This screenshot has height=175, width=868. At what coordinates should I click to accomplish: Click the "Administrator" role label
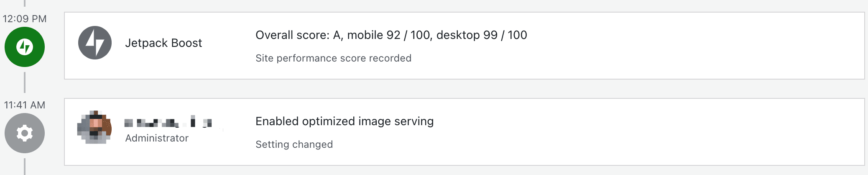pyautogui.click(x=157, y=138)
